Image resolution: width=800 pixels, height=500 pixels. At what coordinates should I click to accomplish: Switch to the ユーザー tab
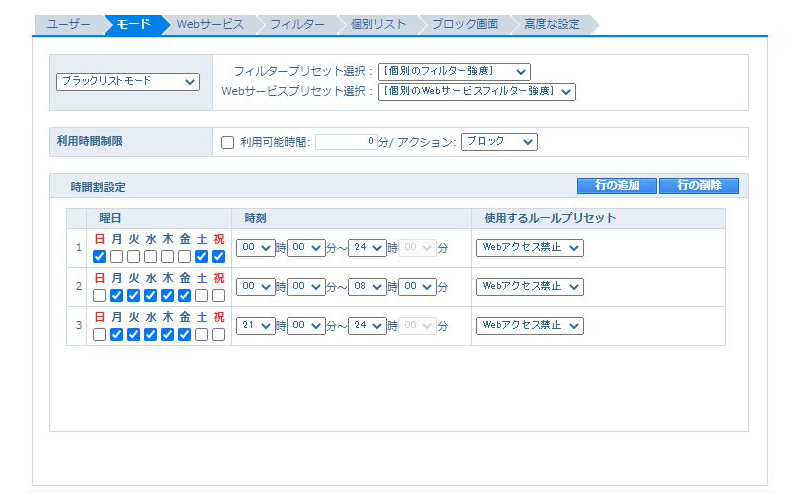coord(68,24)
